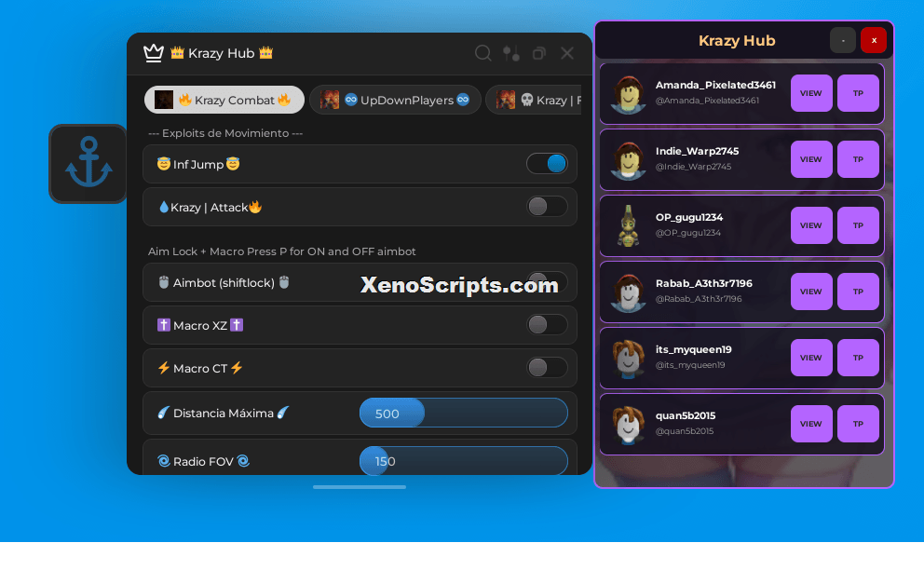The image size is (924, 570).
Task: Teleport to Amanda_Pixelated3461
Action: click(x=858, y=93)
